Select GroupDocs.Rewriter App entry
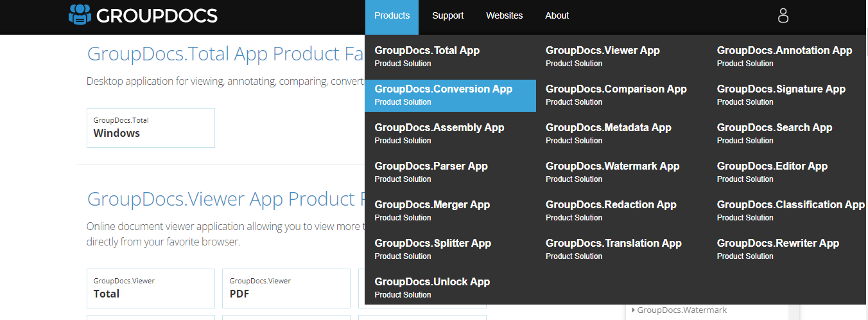 [x=787, y=250]
